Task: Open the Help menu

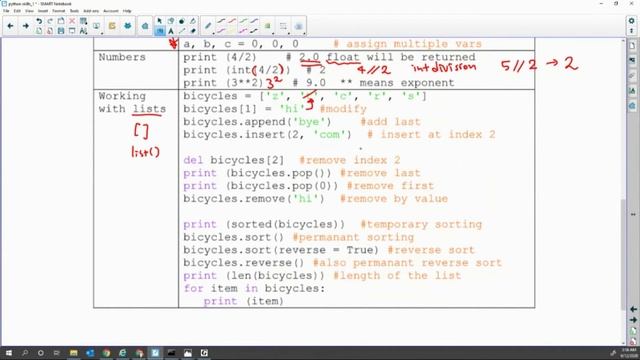Action: coord(127,11)
